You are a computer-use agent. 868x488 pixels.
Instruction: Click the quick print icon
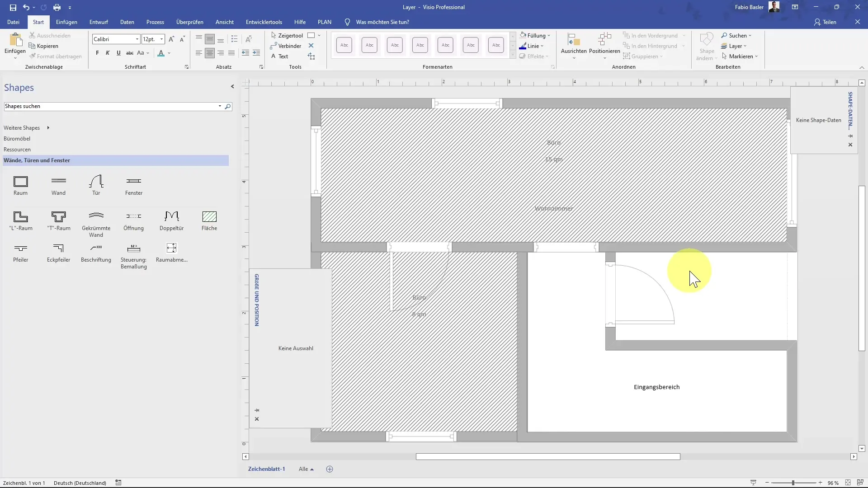click(57, 7)
